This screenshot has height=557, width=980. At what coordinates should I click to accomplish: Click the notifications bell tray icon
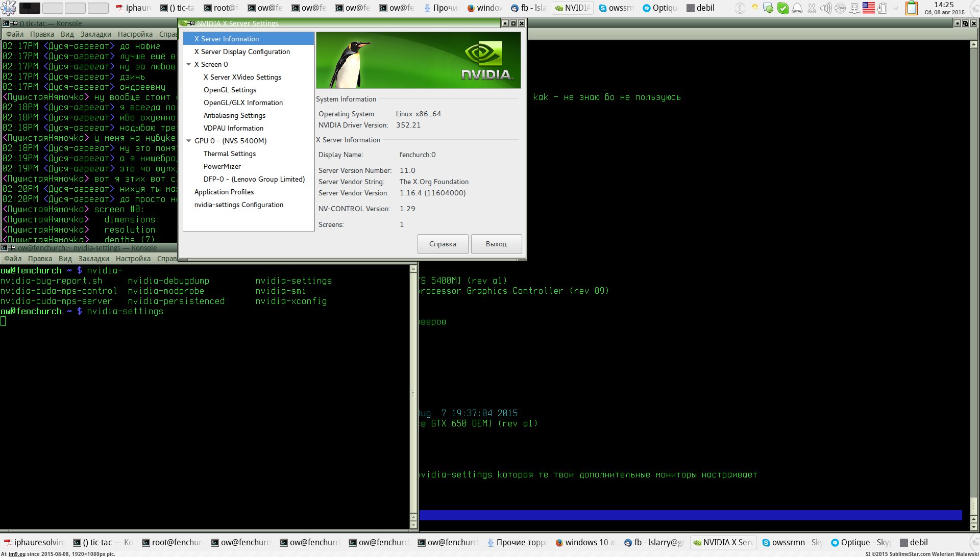(797, 8)
